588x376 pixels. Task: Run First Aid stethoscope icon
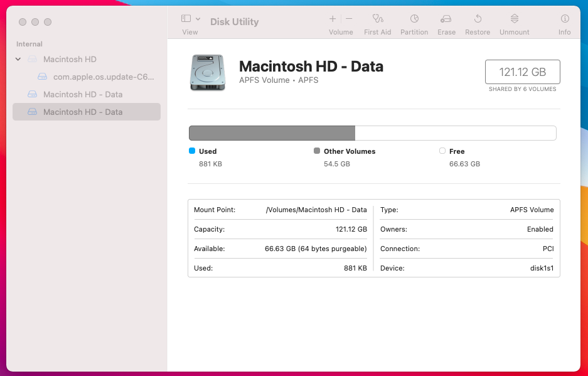click(378, 18)
